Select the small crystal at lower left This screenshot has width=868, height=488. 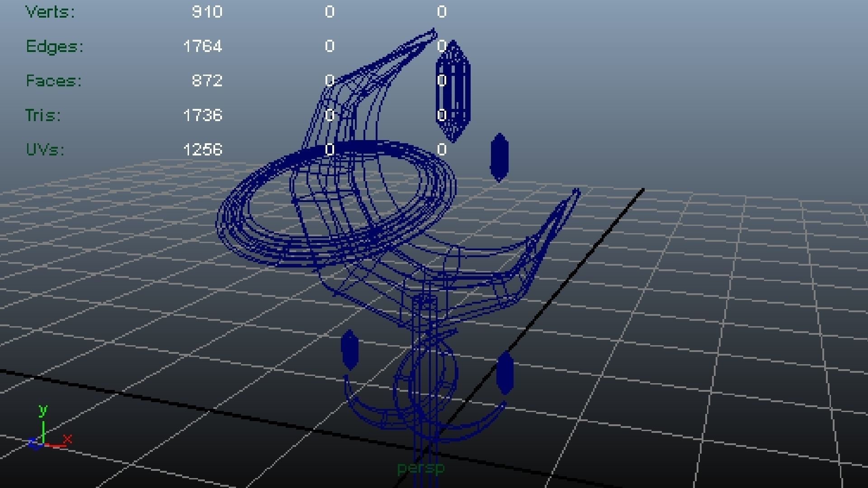pyautogui.click(x=349, y=350)
